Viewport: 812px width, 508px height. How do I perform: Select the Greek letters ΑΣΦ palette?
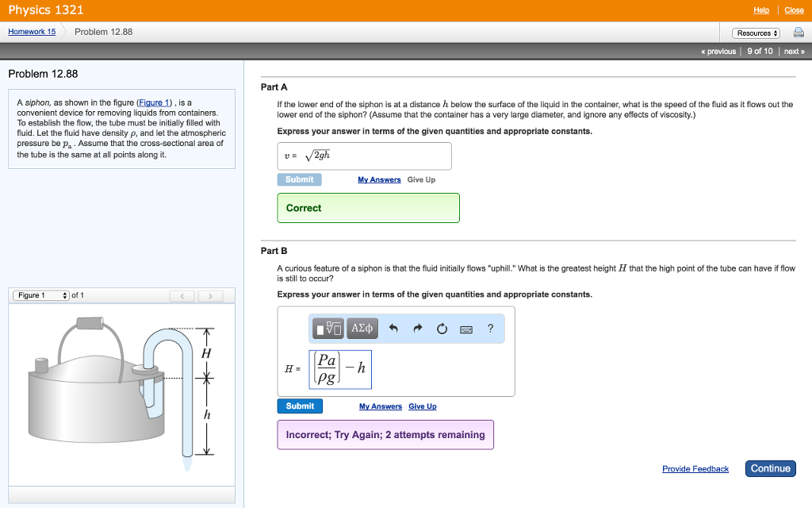pyautogui.click(x=361, y=328)
